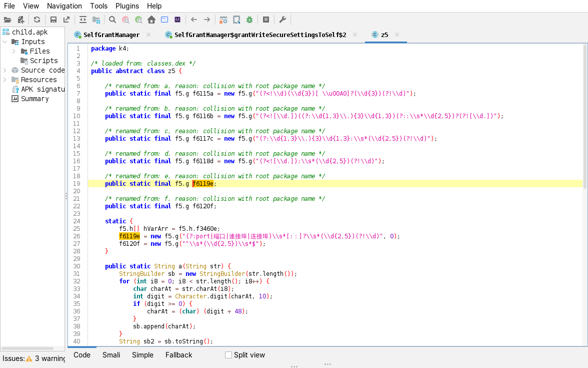Click the Inputs folder icon
The height and width of the screenshot is (368, 588).
[x=15, y=42]
